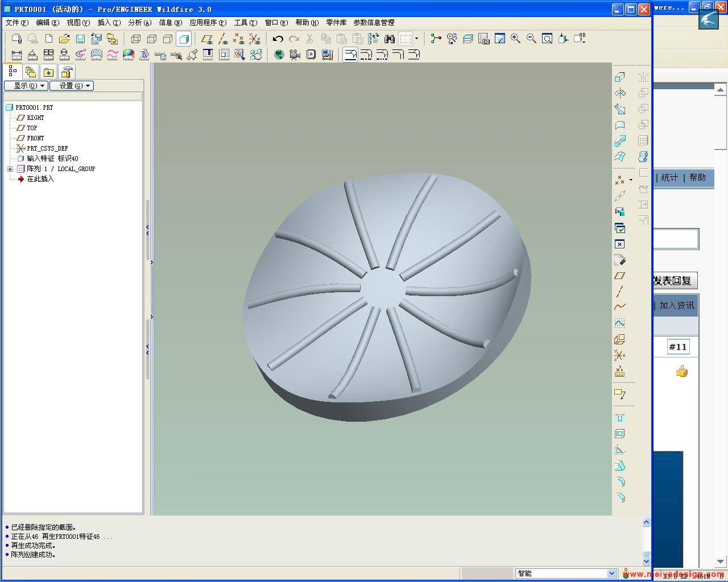Select the Round tool icon
The width and height of the screenshot is (728, 582).
coord(620,482)
